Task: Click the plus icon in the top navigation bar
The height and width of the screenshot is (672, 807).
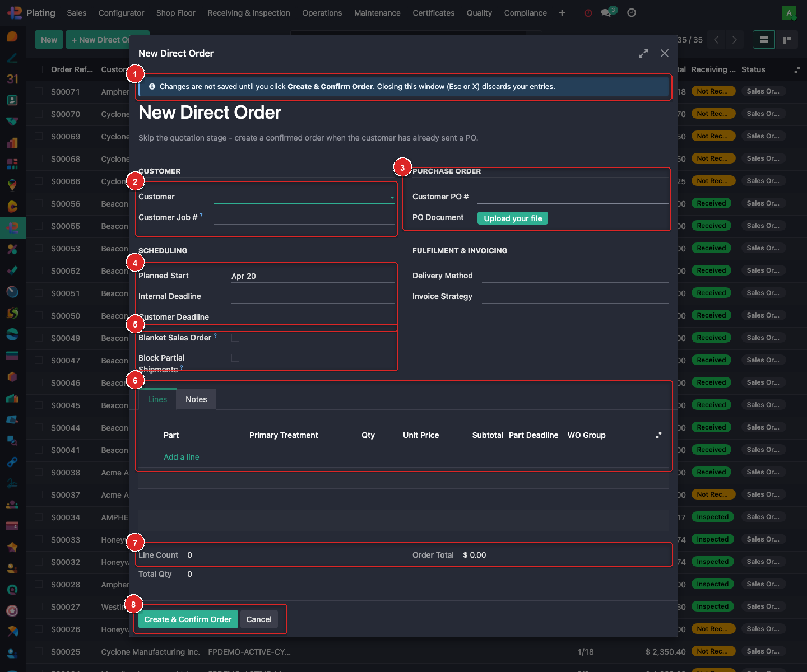Action: point(562,12)
